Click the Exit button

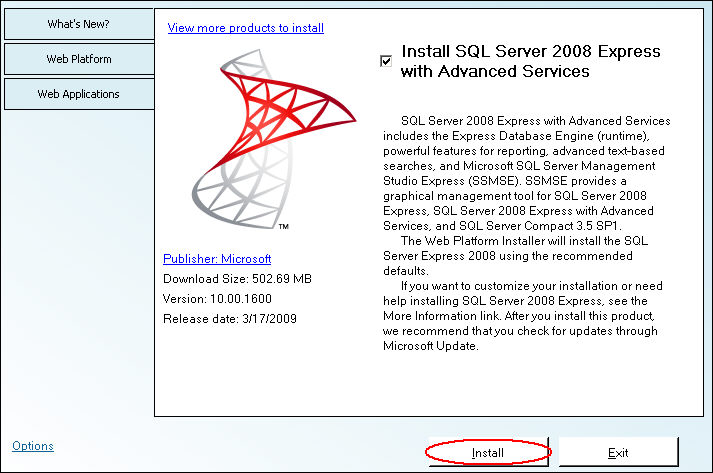(618, 453)
